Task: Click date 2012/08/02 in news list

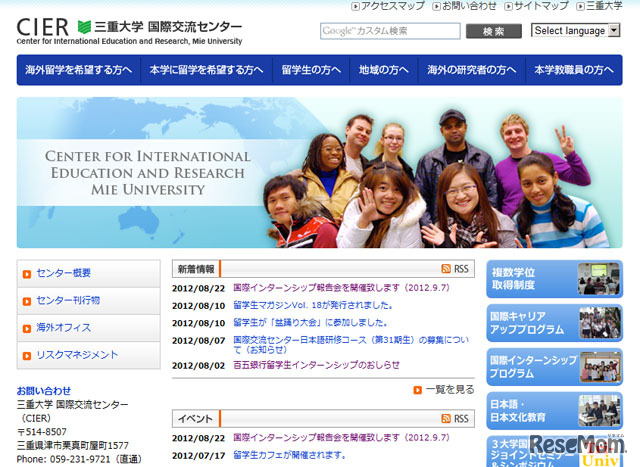Action: pyautogui.click(x=199, y=365)
